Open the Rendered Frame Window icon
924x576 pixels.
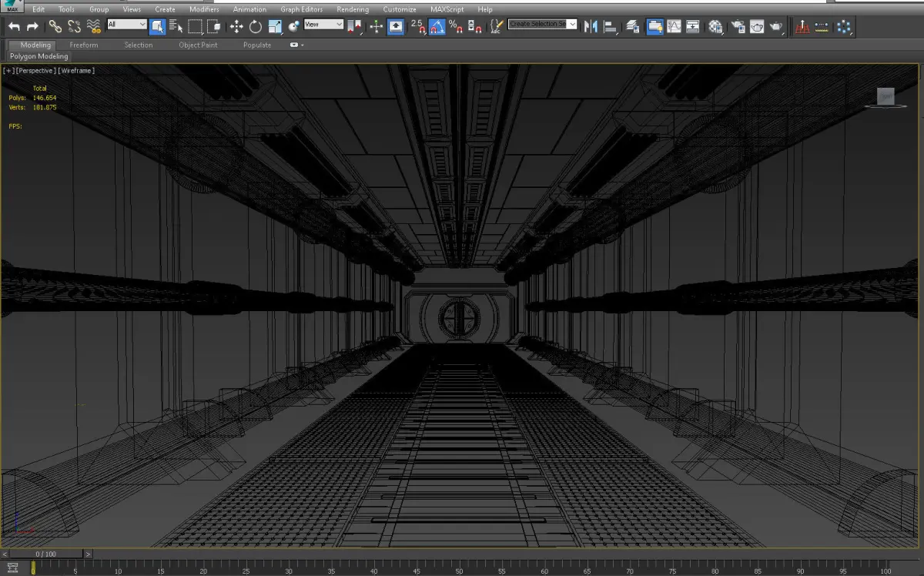point(757,26)
